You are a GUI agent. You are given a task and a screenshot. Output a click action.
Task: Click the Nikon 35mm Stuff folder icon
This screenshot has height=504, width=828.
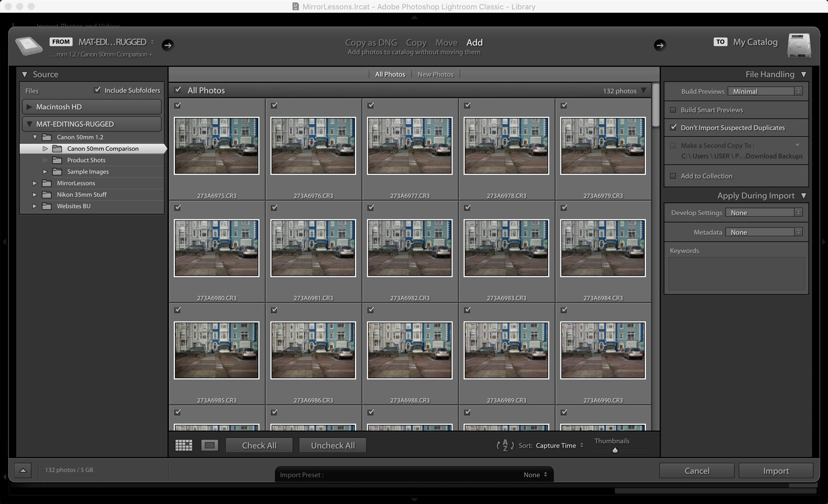coord(47,195)
